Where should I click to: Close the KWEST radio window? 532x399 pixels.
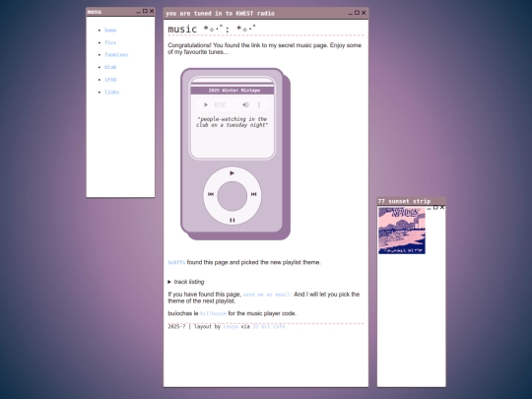(364, 13)
